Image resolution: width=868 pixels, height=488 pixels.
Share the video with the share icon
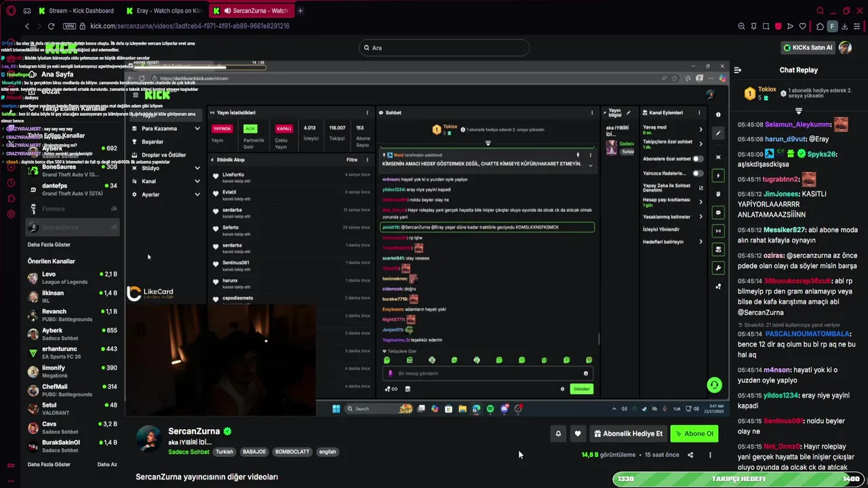(690, 455)
